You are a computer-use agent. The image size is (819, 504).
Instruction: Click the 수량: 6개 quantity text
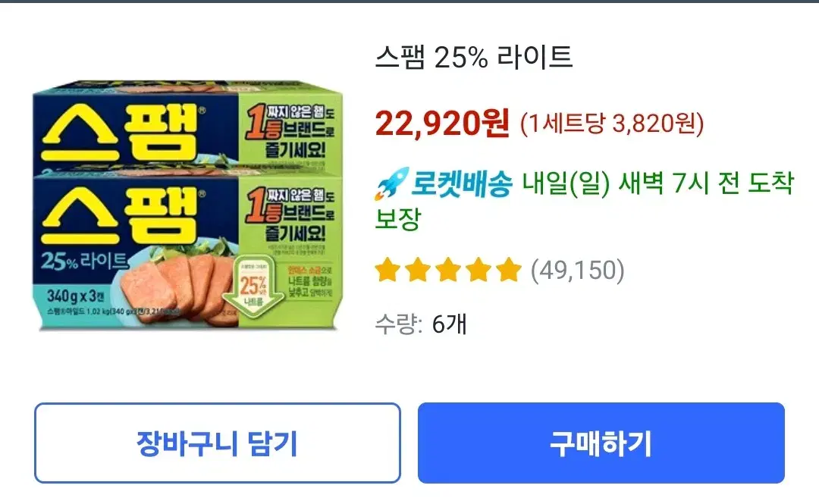pyautogui.click(x=420, y=324)
